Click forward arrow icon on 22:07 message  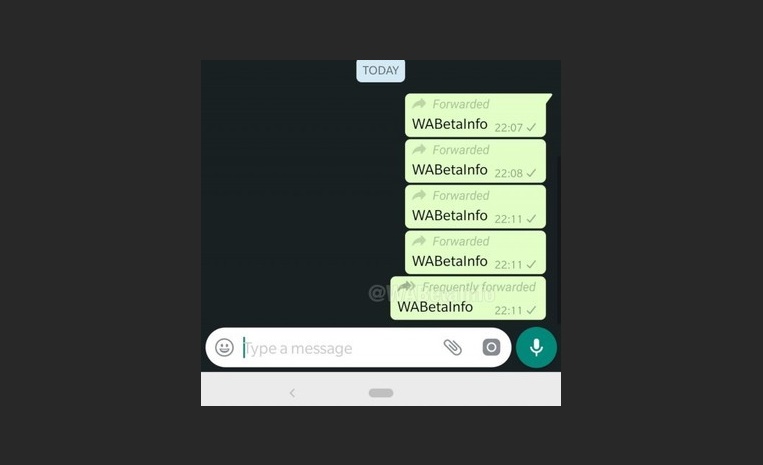pos(419,104)
